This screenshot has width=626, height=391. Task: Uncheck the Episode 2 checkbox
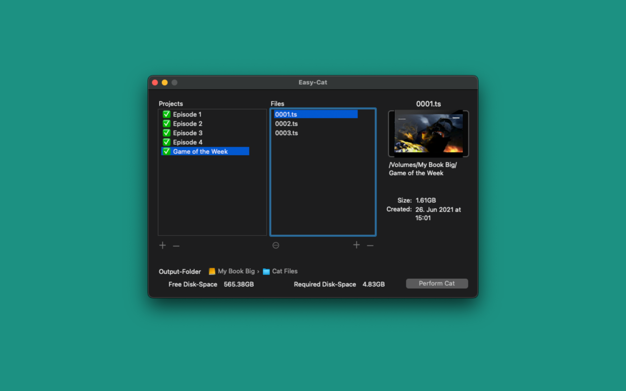[x=166, y=123]
